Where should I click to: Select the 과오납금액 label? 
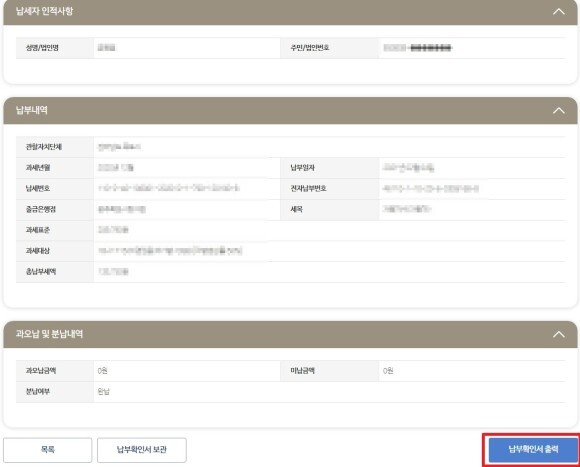[x=41, y=370]
